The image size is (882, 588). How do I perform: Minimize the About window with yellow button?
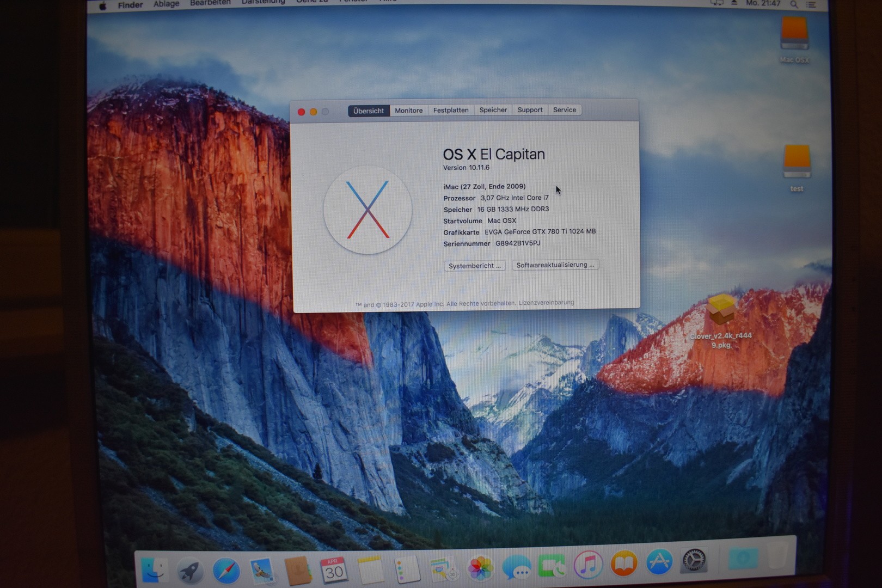[313, 112]
